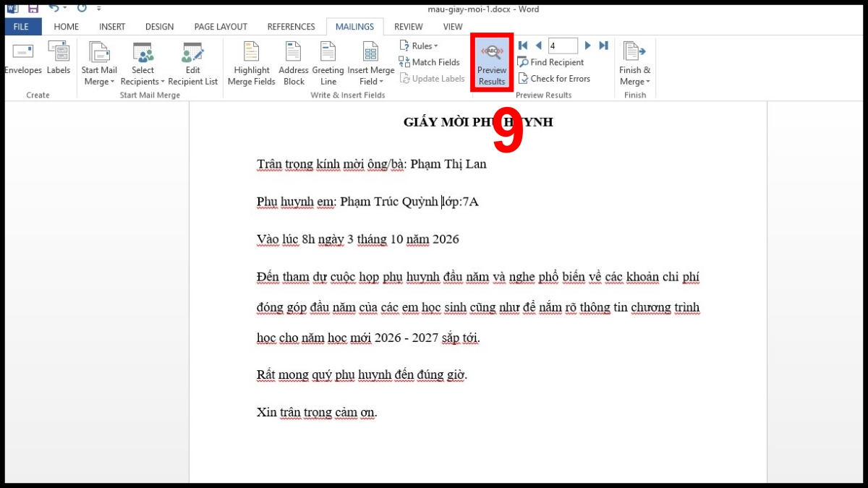Open the Start Mail Merge dropdown
Image resolution: width=868 pixels, height=488 pixels.
tap(99, 64)
